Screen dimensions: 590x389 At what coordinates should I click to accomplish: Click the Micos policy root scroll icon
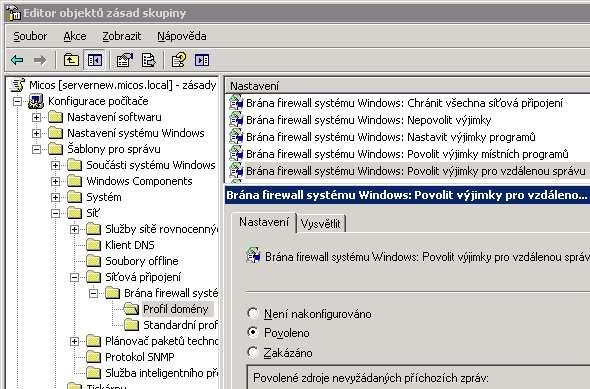point(18,85)
